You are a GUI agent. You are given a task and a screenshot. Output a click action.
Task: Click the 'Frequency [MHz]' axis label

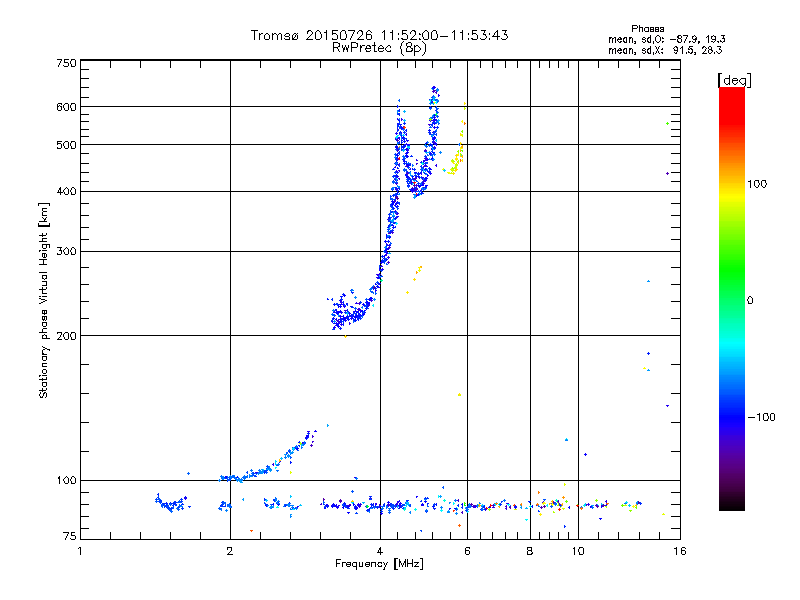click(x=379, y=564)
